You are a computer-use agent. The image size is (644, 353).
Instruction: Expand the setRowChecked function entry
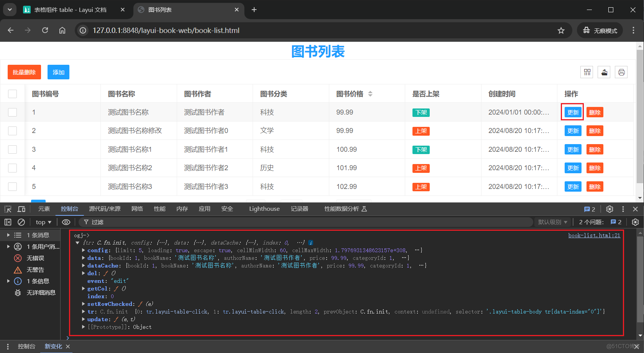pos(83,304)
